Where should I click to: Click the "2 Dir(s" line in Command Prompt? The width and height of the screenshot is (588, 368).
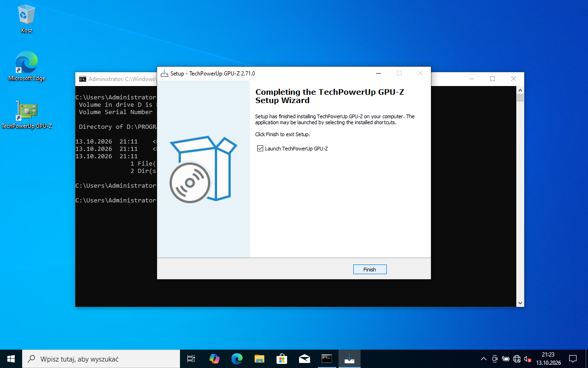pos(143,171)
